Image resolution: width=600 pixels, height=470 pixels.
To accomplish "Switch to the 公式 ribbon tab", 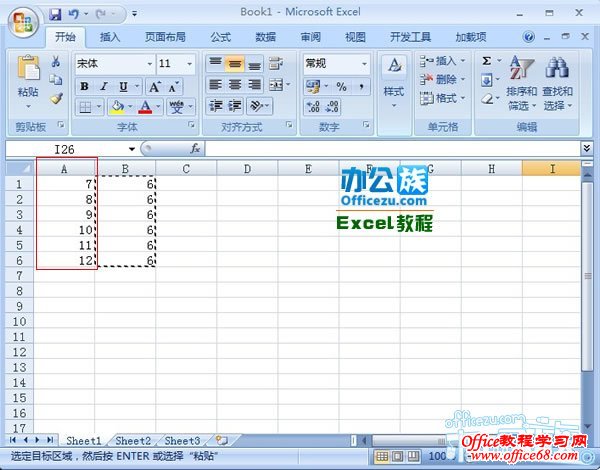I will click(x=221, y=37).
